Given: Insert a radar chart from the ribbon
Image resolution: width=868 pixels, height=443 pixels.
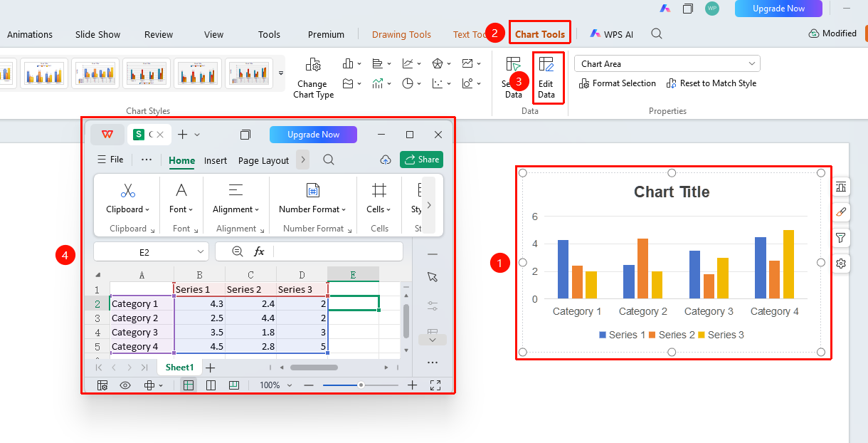Looking at the screenshot, I should coord(438,64).
